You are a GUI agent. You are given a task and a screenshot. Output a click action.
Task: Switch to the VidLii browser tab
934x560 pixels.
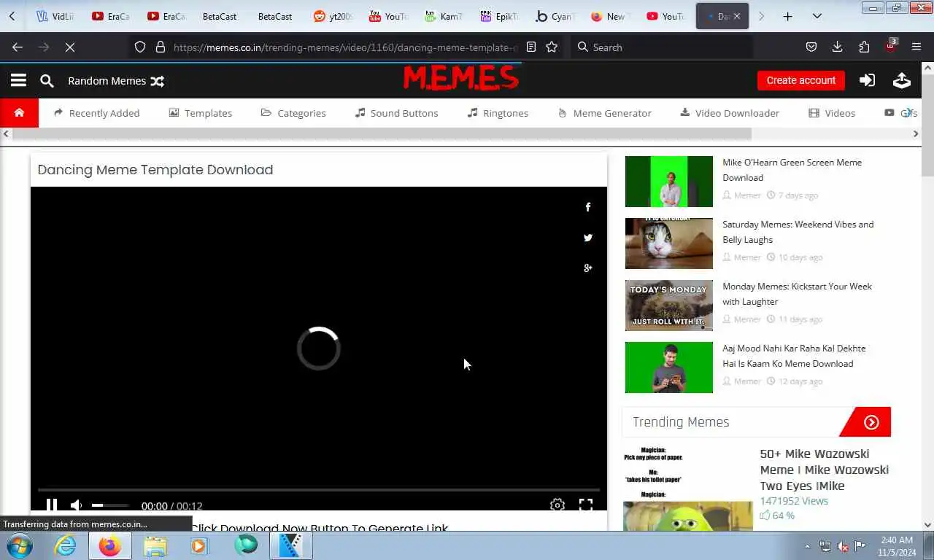55,16
